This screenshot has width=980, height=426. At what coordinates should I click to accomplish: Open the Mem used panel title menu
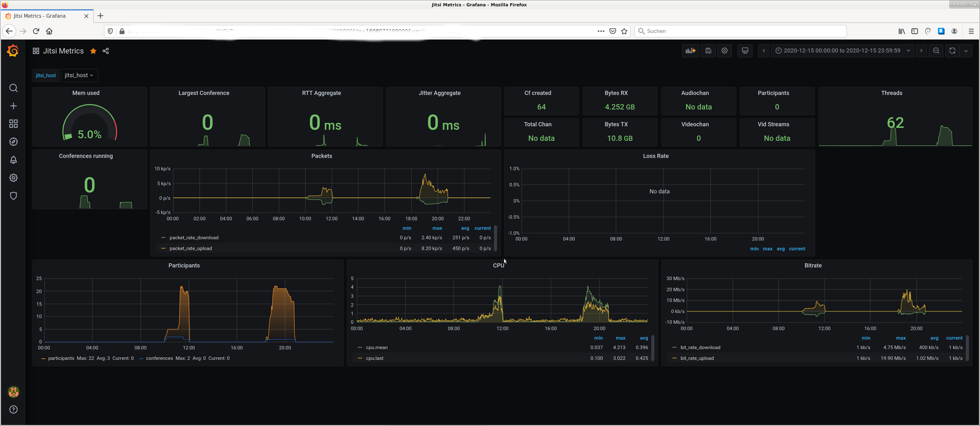(86, 93)
